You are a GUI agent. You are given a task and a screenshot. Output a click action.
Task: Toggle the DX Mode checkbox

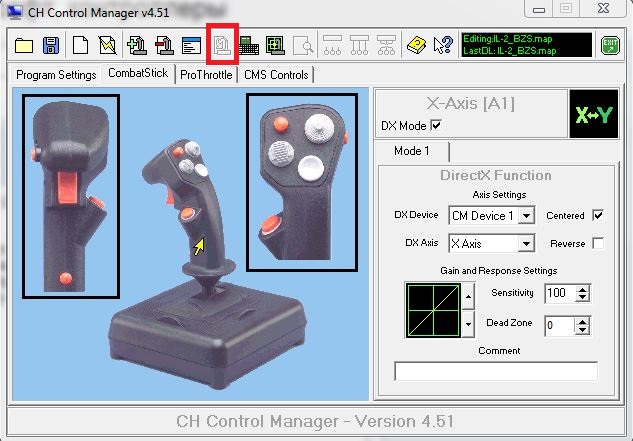(436, 125)
